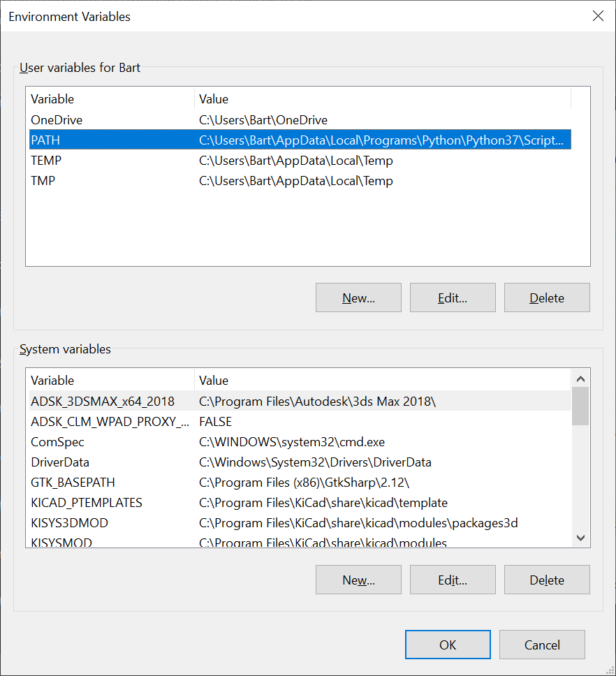
Task: Click New under User variables
Action: [x=358, y=297]
